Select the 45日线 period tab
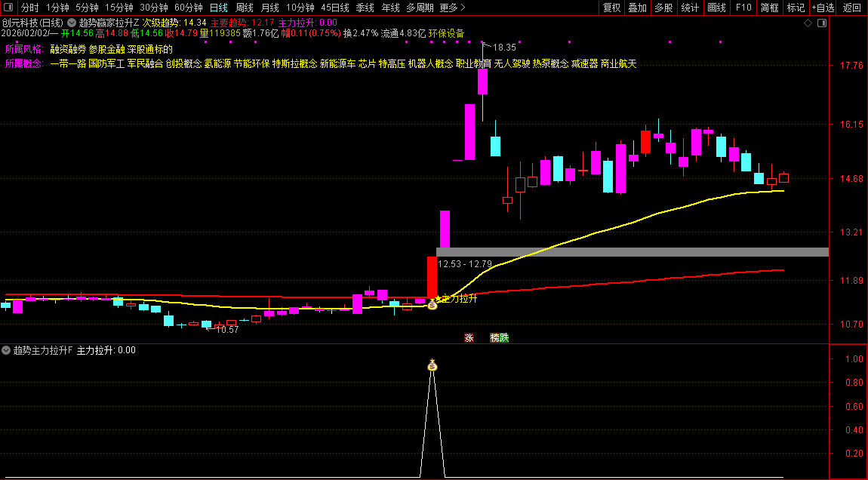Viewport: 868px width, 480px height. (x=335, y=8)
